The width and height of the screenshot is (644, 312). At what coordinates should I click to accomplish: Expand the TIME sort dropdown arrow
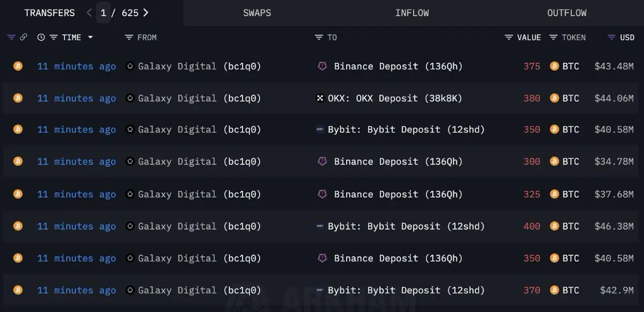coord(90,38)
